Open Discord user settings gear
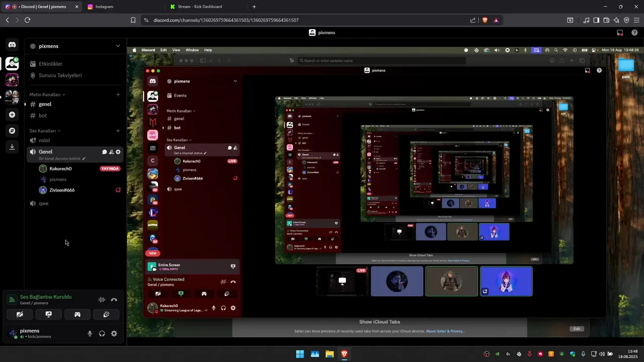The height and width of the screenshot is (362, 644). click(x=114, y=333)
